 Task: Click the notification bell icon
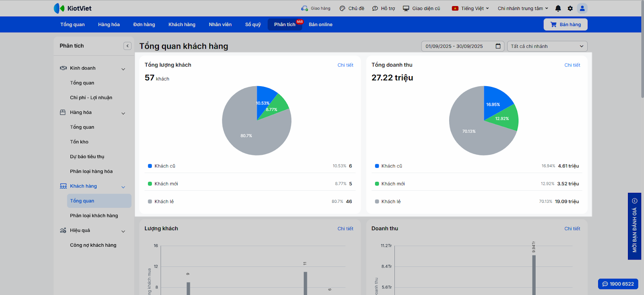point(558,8)
